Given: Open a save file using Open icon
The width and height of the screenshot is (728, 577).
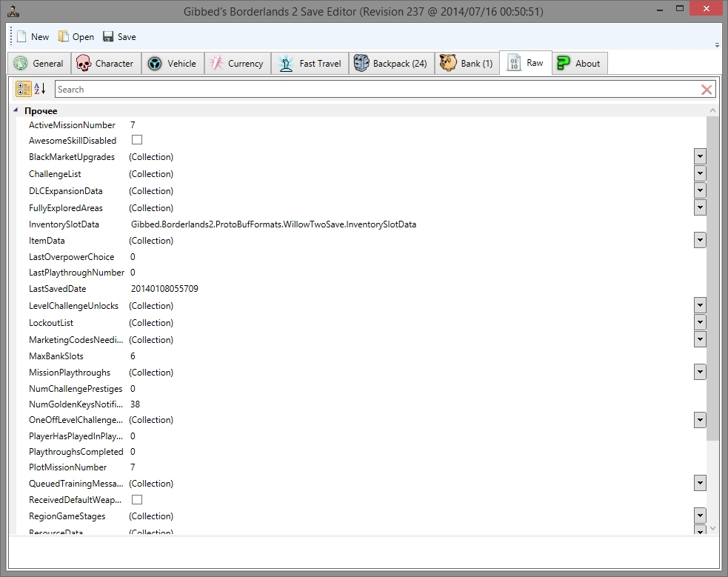Looking at the screenshot, I should (x=64, y=37).
